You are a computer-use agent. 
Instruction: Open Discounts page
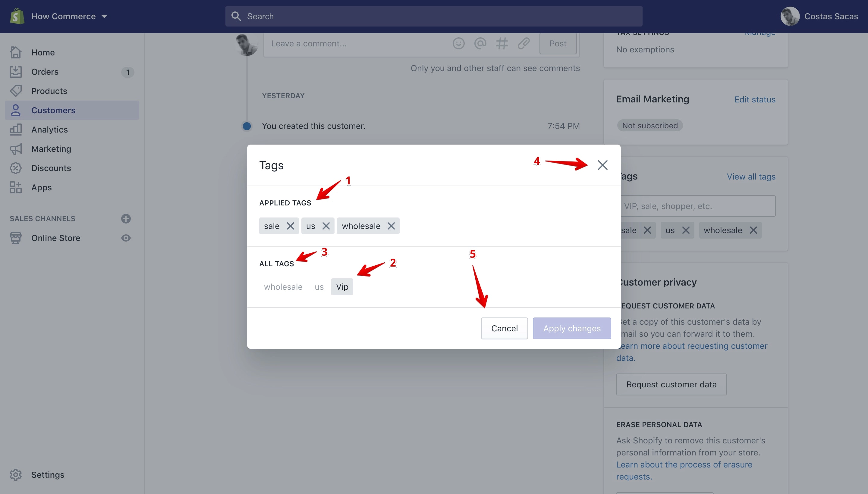point(51,168)
